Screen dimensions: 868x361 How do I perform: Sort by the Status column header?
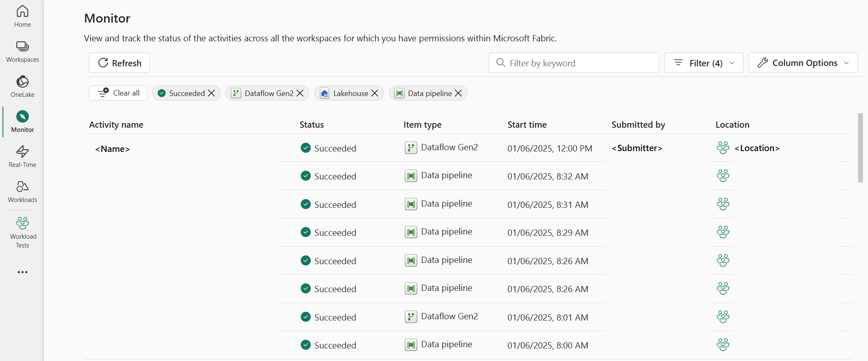312,125
